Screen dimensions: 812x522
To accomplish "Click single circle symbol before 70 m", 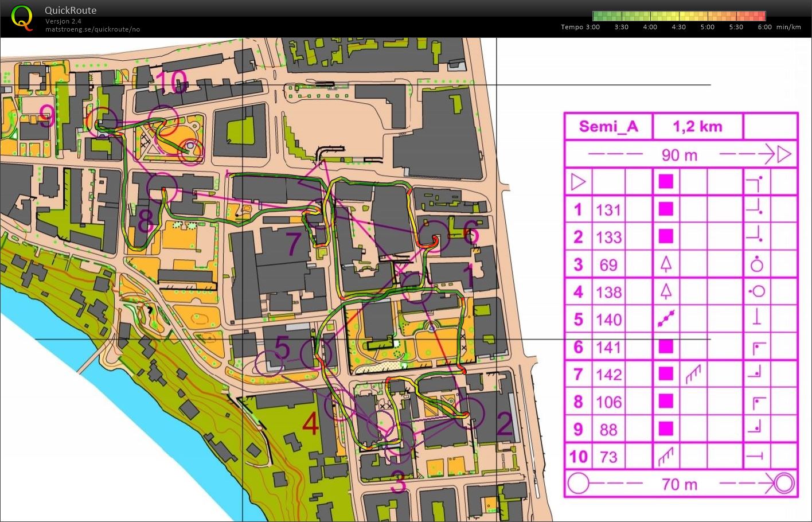I will pyautogui.click(x=578, y=484).
